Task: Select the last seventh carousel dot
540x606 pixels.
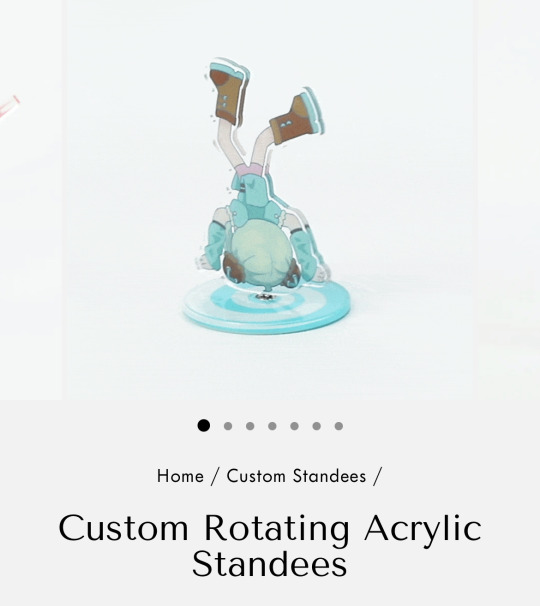Action: point(339,426)
